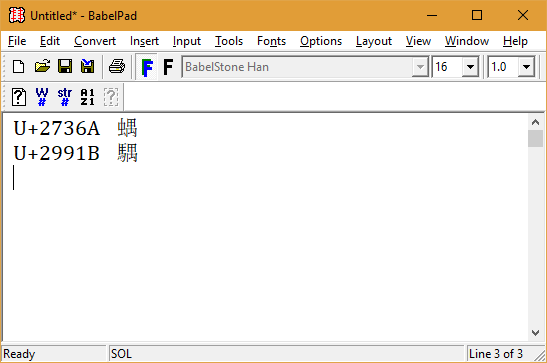
Task: Close the BabelPad window
Action: pyautogui.click(x=523, y=15)
